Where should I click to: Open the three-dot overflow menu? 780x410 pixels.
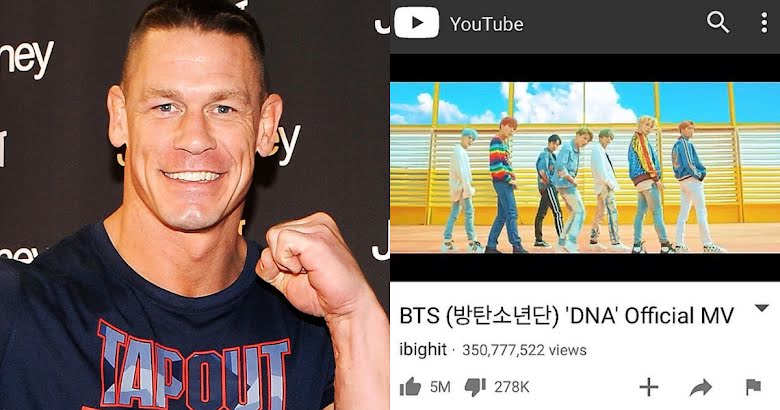[764, 23]
